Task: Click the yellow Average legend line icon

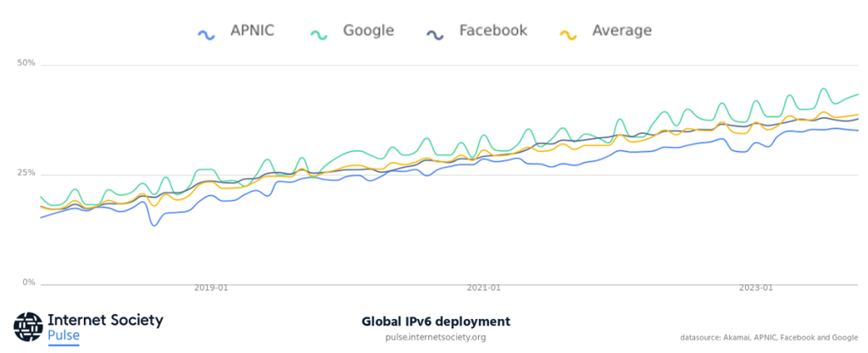Action: tap(570, 32)
